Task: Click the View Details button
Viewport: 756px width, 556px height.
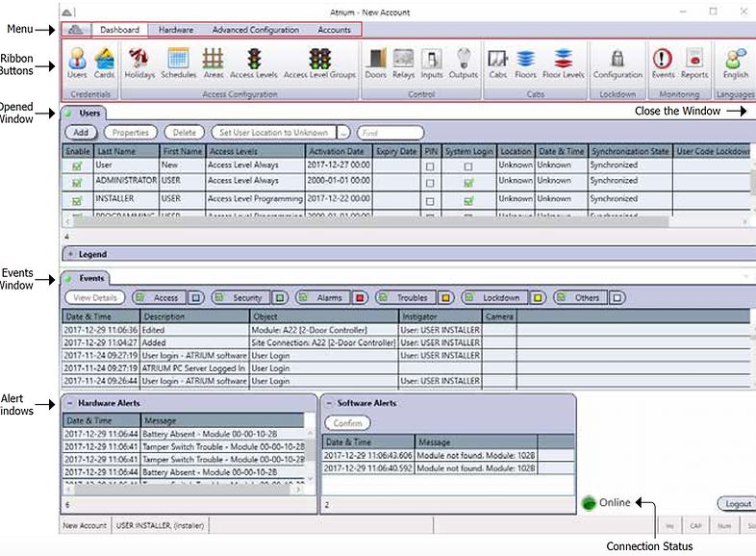Action: (95, 297)
